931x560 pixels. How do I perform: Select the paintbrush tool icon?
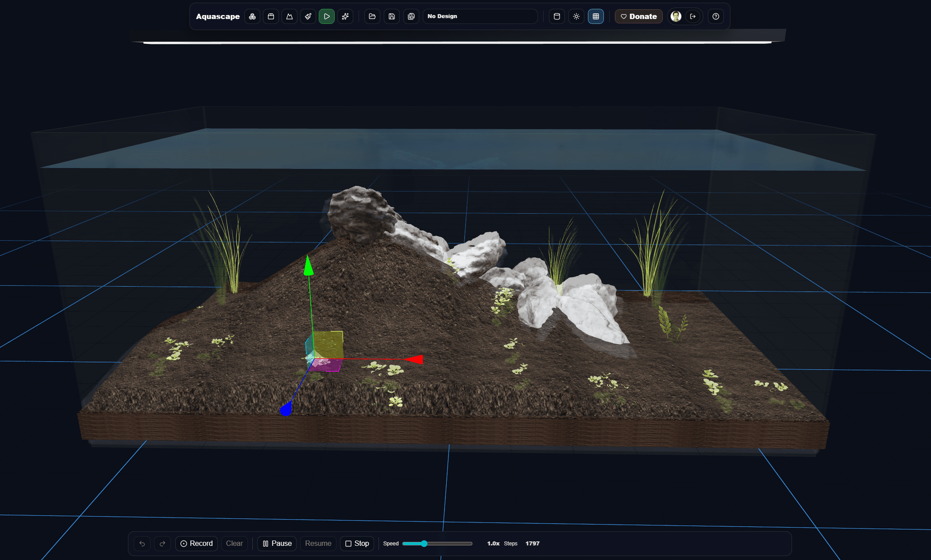pyautogui.click(x=308, y=16)
